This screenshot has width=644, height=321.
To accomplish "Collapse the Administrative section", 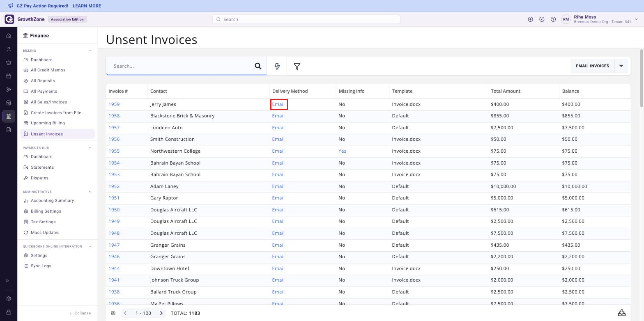I will tap(90, 192).
